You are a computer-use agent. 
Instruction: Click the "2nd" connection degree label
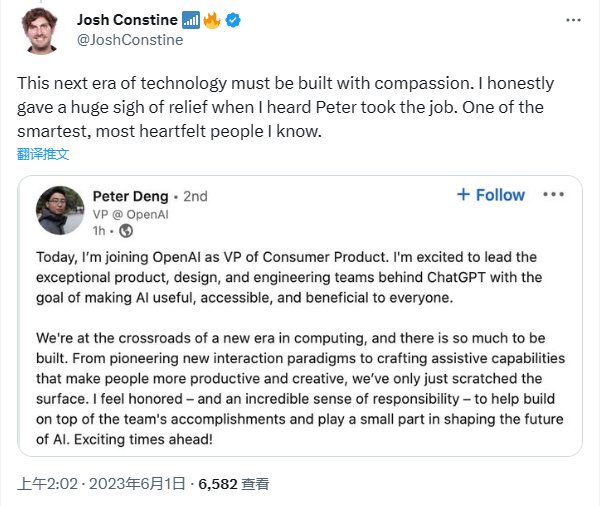click(x=195, y=196)
